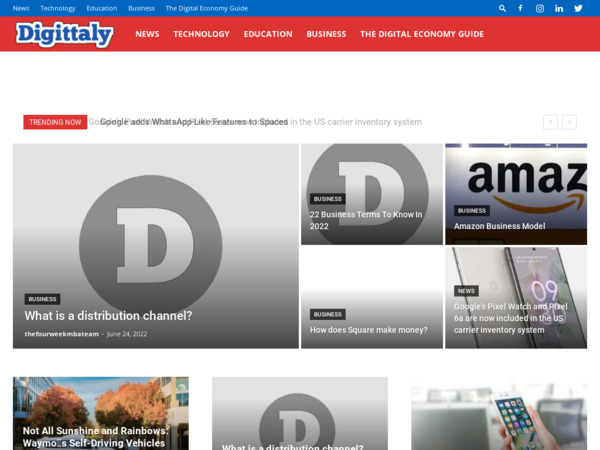600x450 pixels.
Task: Show next trending headline arrow
Action: pos(569,122)
